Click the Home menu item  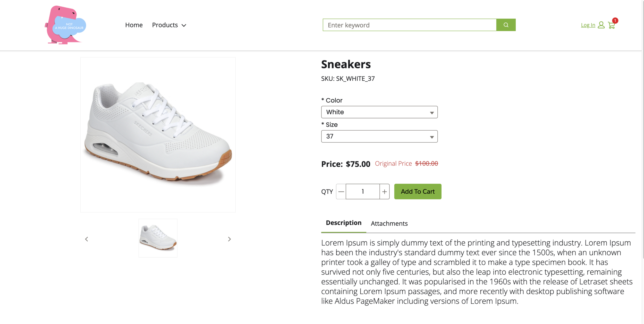click(x=134, y=25)
